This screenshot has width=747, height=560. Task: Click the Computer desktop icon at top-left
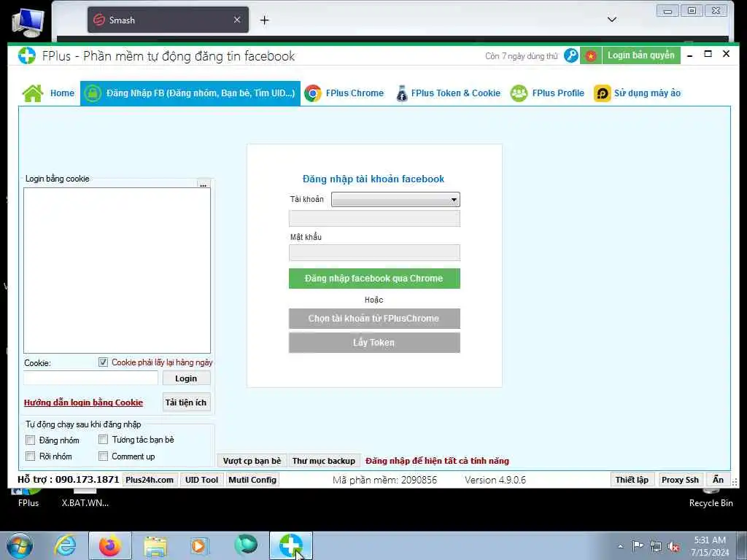[x=28, y=22]
